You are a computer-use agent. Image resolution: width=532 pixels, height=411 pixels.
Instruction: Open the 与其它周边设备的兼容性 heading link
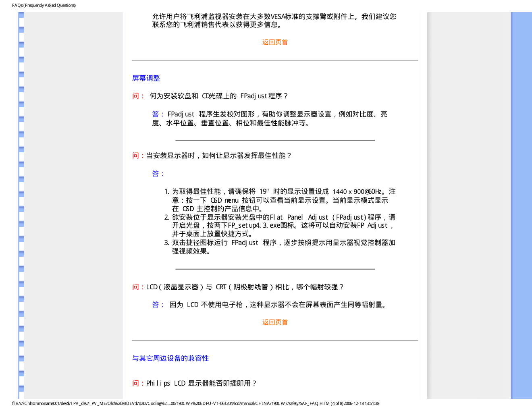170,358
